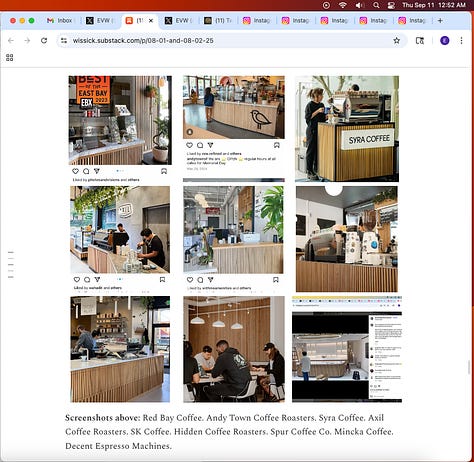Go back to the previous page

[x=11, y=41]
